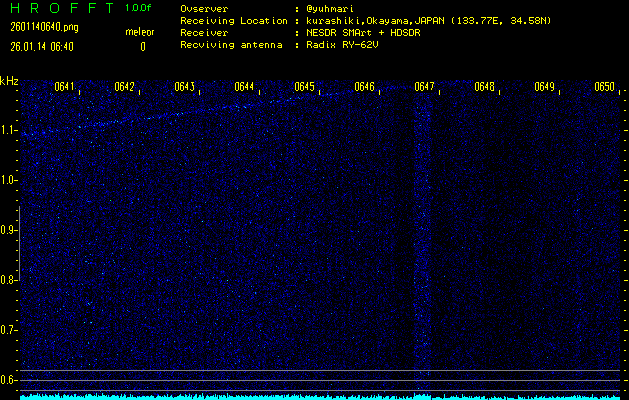Click the timestamp 26.01.14 06:40

click(x=42, y=47)
